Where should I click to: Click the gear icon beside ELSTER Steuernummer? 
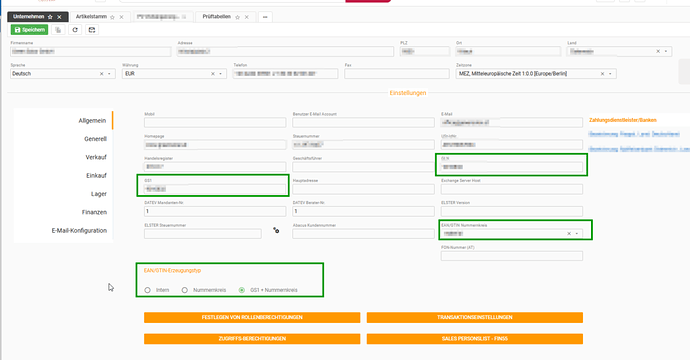click(x=276, y=230)
